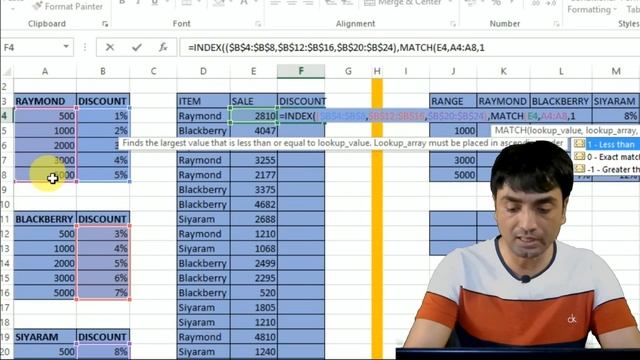The image size is (640, 360).
Task: Click the 7% discount cell in row 16
Action: [103, 293]
